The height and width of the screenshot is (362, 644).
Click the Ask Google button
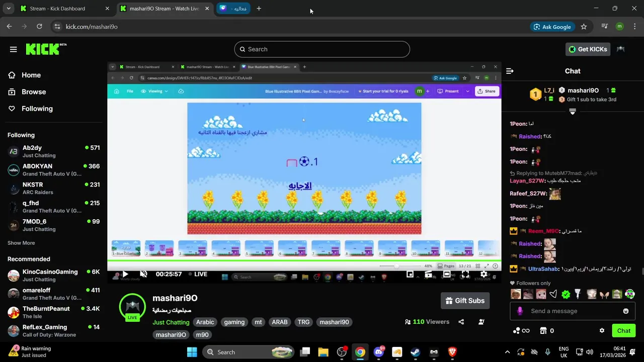pyautogui.click(x=552, y=27)
